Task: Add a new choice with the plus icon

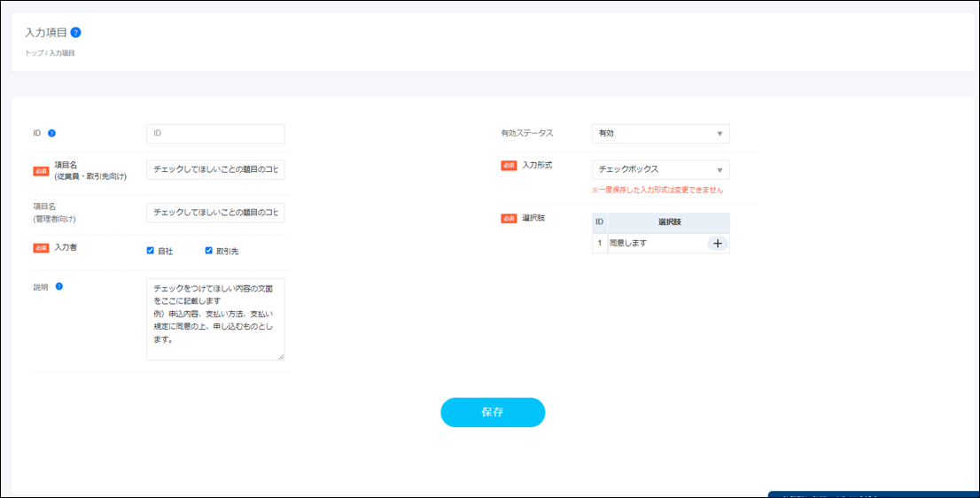Action: tap(717, 244)
